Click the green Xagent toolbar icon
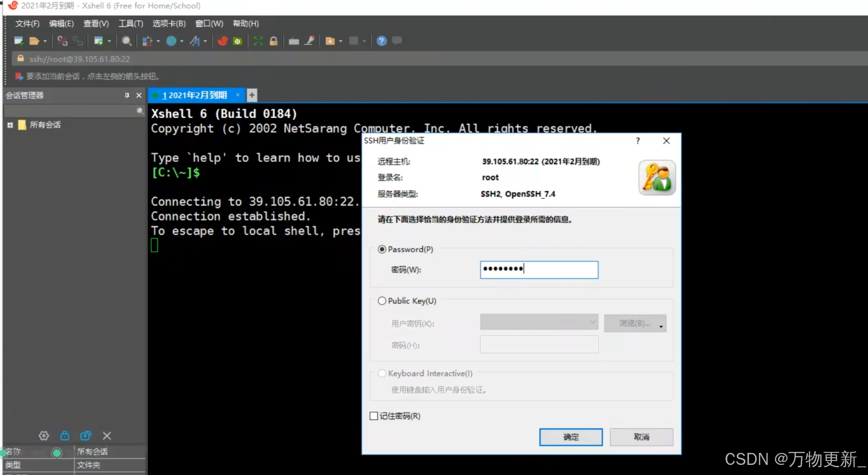 click(237, 41)
